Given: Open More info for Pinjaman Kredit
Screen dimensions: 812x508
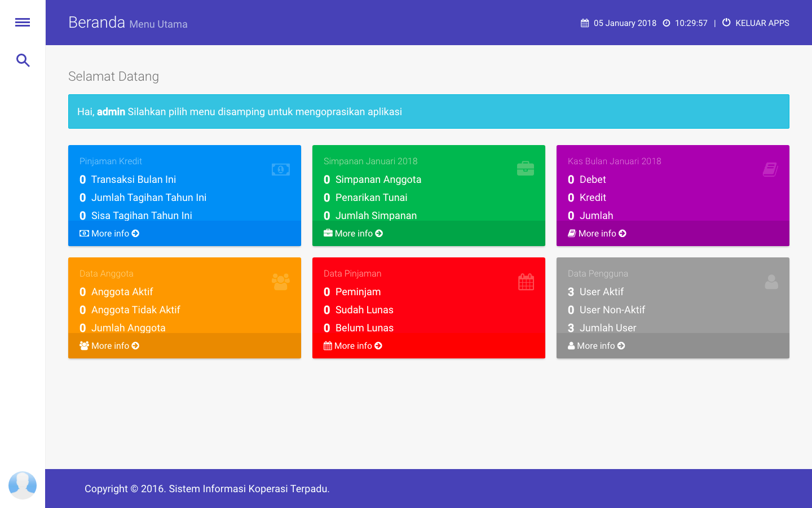Looking at the screenshot, I should click(109, 233).
